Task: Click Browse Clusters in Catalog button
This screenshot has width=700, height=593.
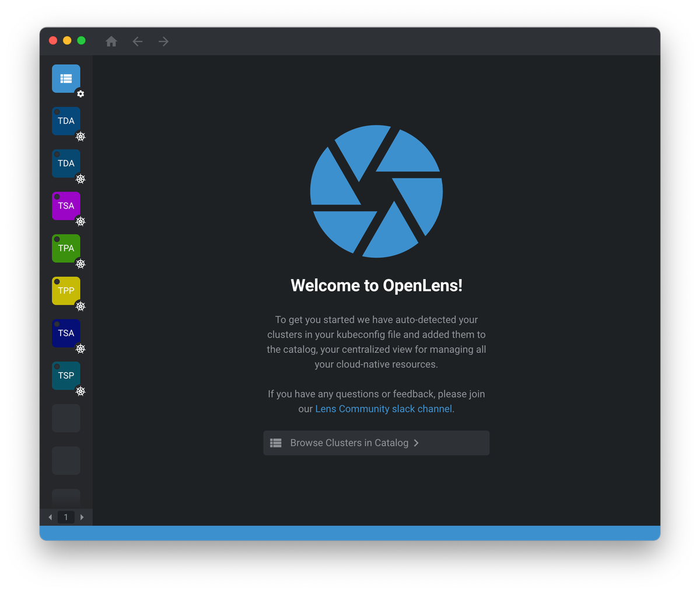Action: tap(376, 443)
